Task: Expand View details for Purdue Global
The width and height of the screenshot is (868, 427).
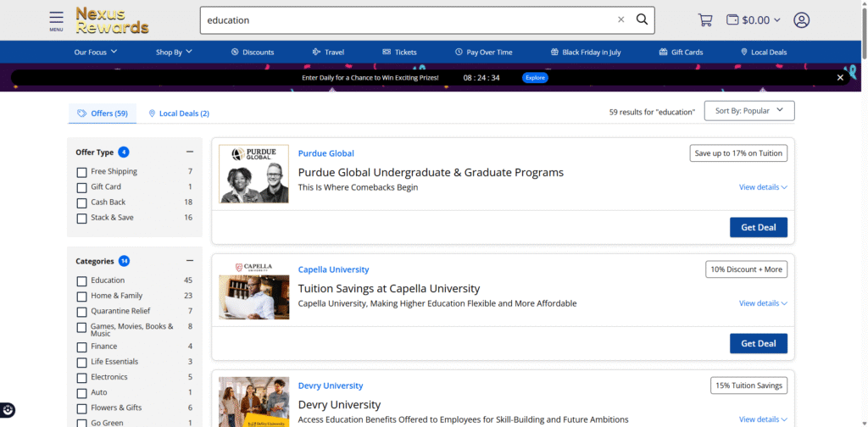Action: click(x=763, y=187)
